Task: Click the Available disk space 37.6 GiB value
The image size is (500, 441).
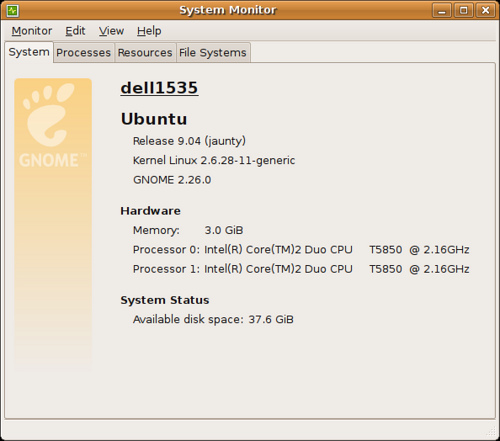Action: click(271, 319)
